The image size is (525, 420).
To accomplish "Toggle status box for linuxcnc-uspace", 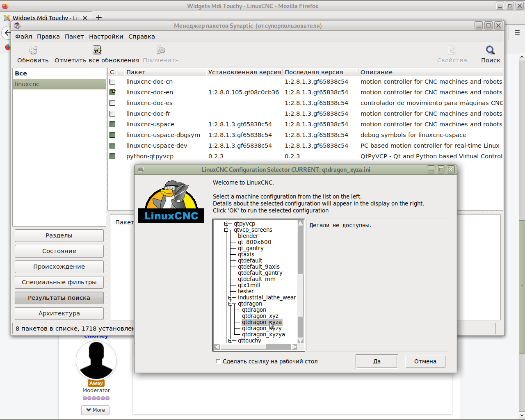I will pyautogui.click(x=112, y=124).
